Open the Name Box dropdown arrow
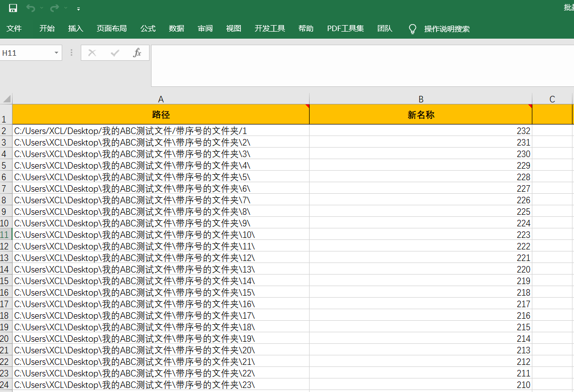 point(56,53)
